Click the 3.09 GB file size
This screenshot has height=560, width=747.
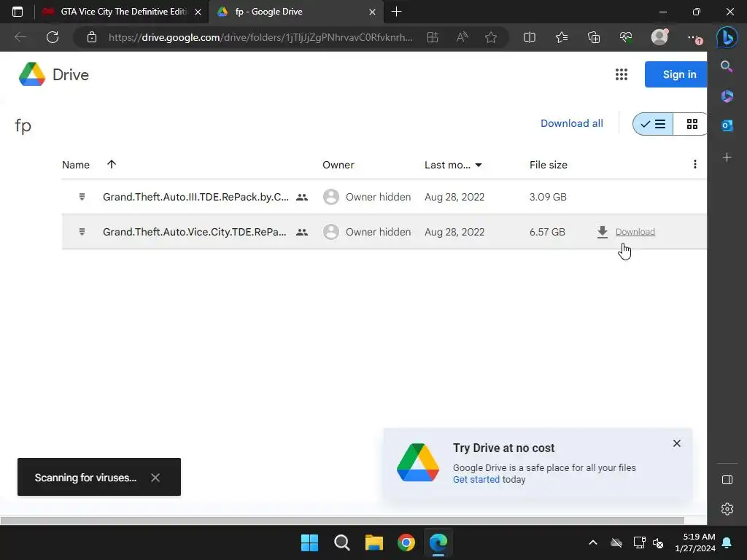coord(548,197)
